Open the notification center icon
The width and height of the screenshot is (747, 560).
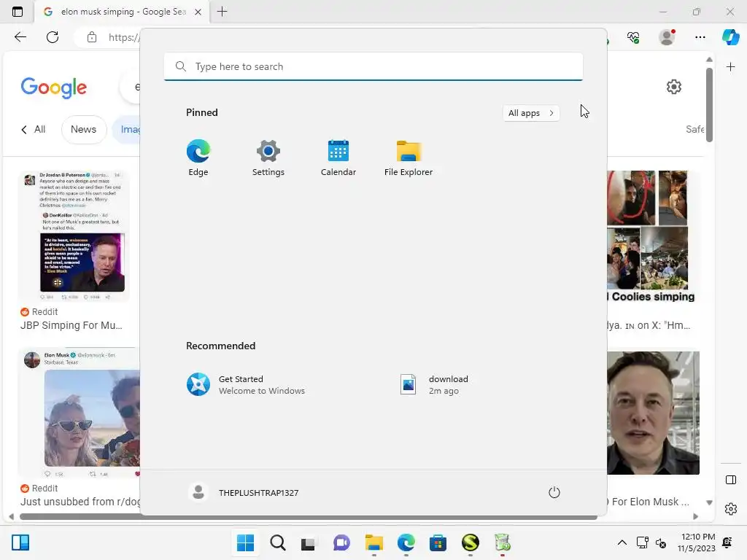click(727, 542)
